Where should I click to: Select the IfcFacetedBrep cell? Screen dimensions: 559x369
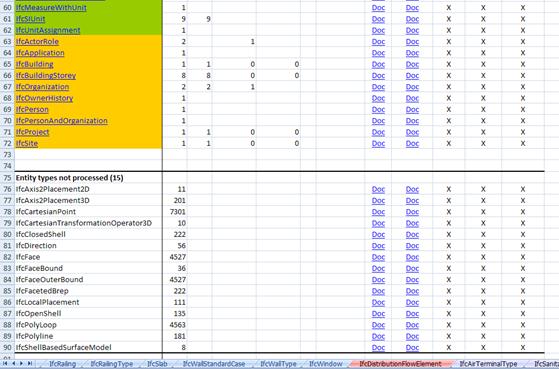88,291
